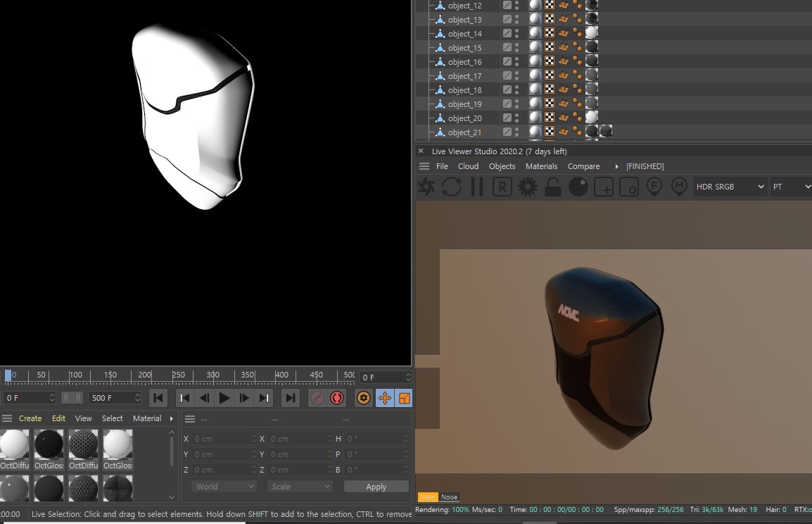Image resolution: width=812 pixels, height=524 pixels.
Task: Open the Scale mode dropdown
Action: click(x=300, y=487)
